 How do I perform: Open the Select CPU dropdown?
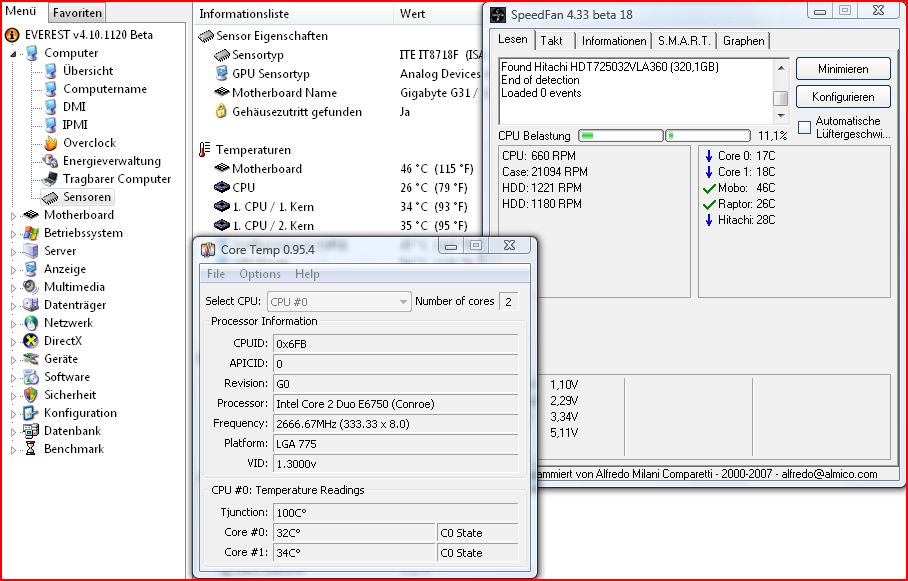339,302
